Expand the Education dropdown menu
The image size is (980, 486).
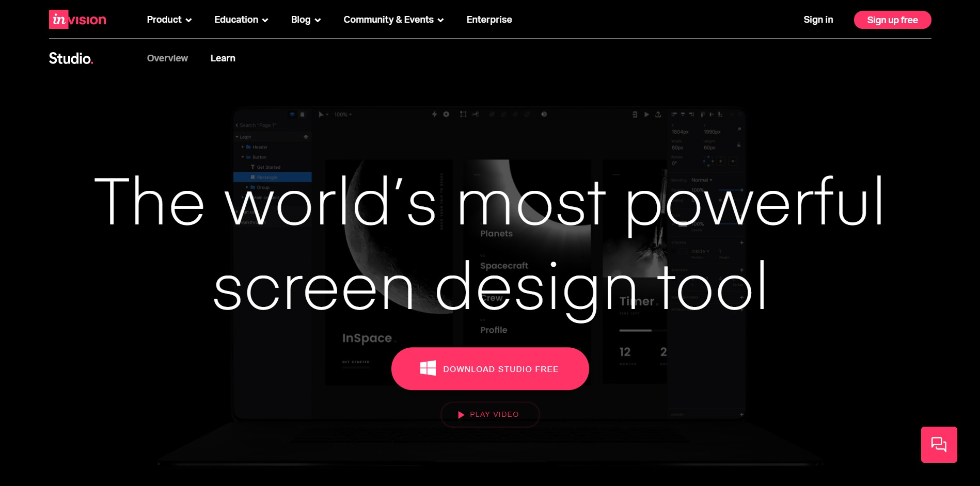pos(241,20)
